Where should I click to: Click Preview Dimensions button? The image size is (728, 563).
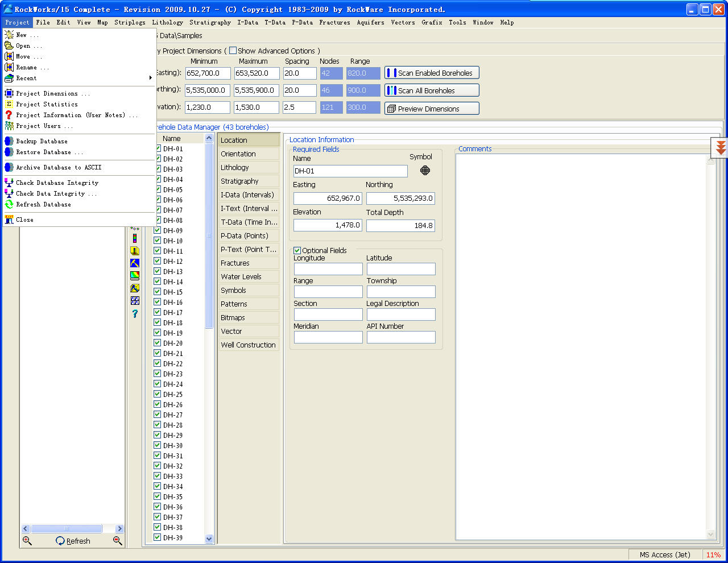click(432, 109)
